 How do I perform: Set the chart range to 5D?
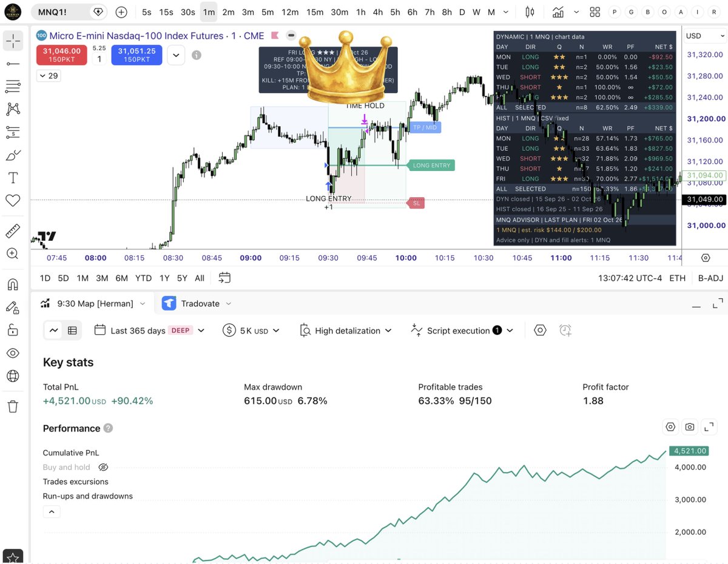(63, 278)
